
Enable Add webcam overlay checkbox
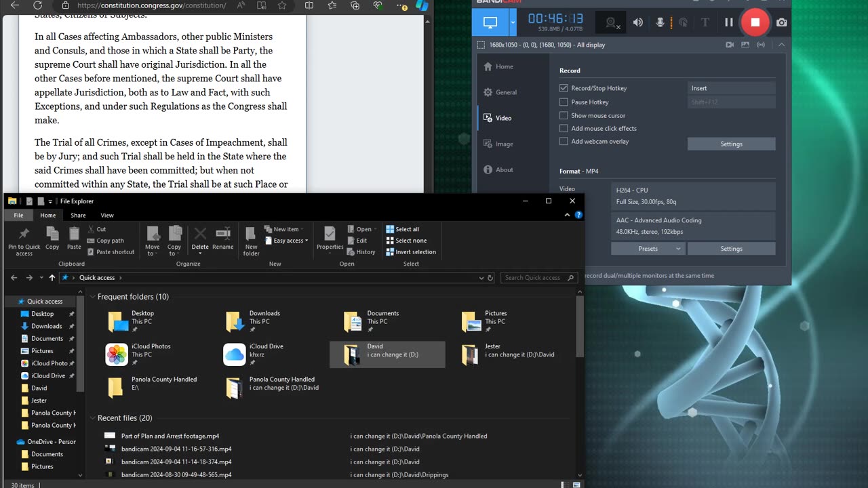pos(564,141)
